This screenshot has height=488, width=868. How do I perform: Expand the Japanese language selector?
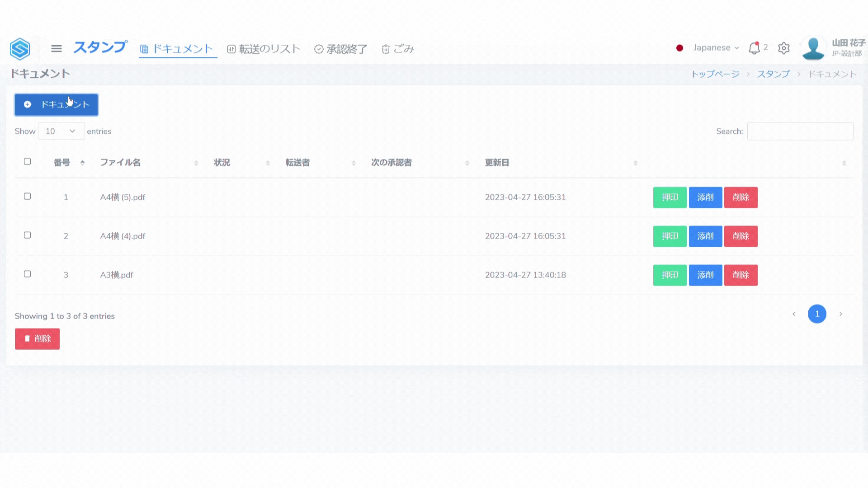pos(716,48)
